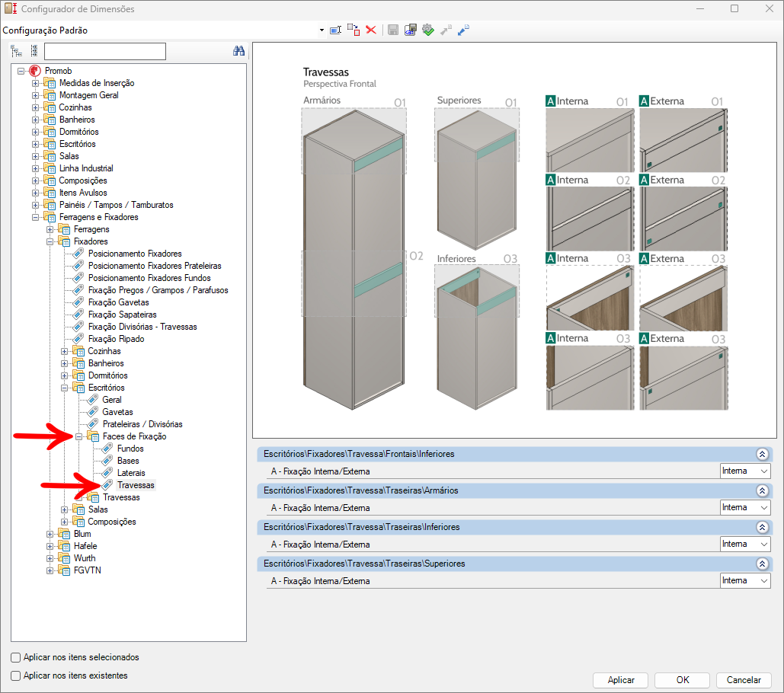Click the rename configuration icon in toolbar
The image size is (784, 693).
[334, 30]
